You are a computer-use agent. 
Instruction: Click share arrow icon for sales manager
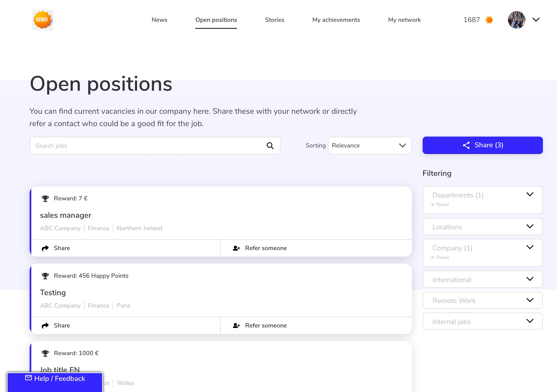(45, 248)
